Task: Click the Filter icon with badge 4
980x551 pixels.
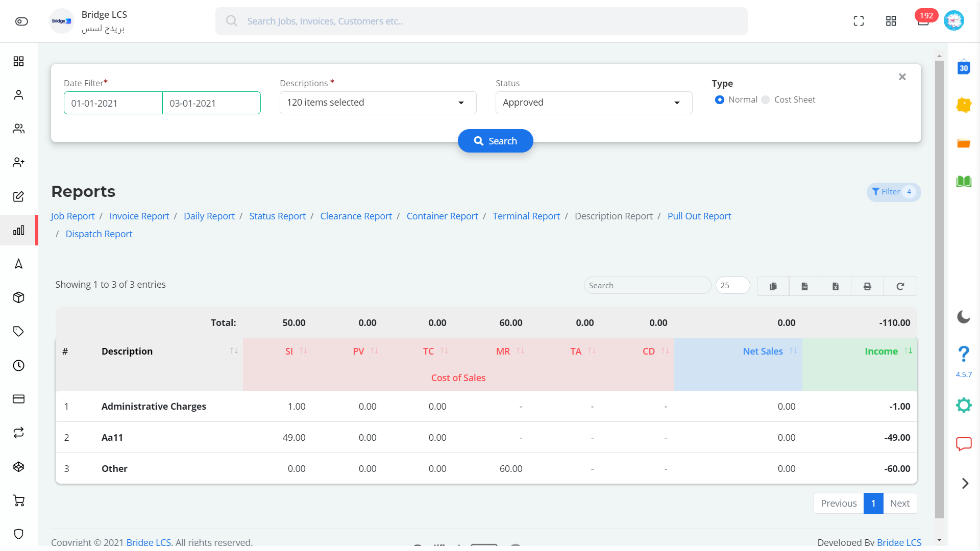Action: pos(893,191)
